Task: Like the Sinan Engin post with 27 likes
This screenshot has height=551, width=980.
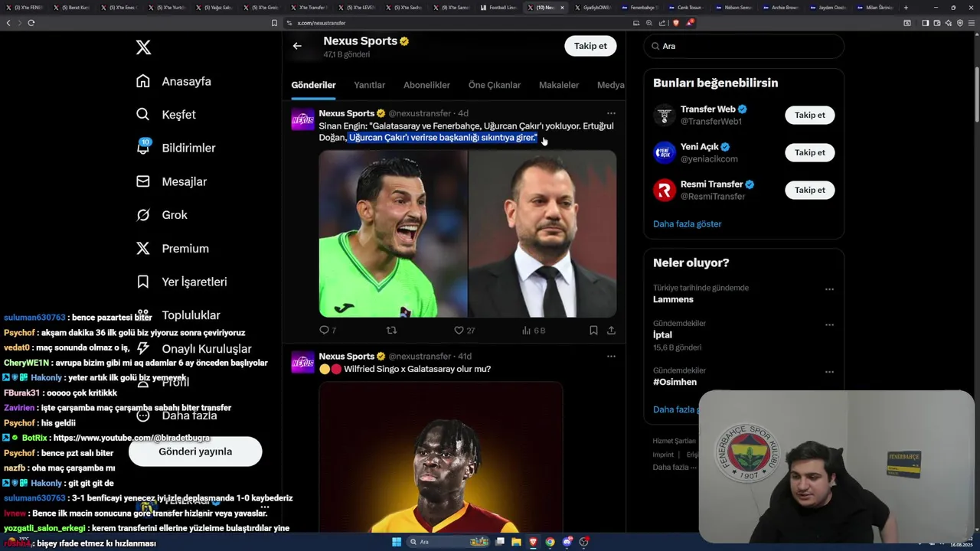Action: (x=464, y=330)
